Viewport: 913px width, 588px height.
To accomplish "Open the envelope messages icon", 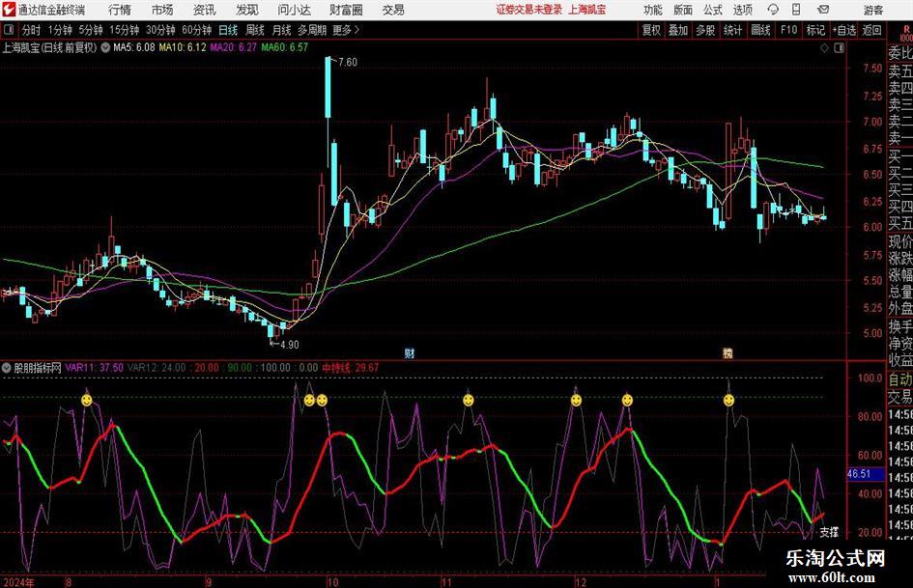I will point(823,10).
